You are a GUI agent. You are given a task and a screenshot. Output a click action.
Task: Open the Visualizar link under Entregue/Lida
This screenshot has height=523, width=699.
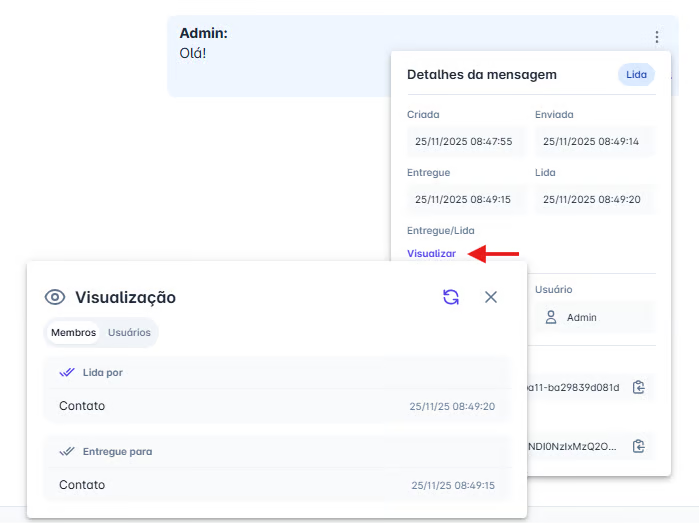[x=431, y=254]
